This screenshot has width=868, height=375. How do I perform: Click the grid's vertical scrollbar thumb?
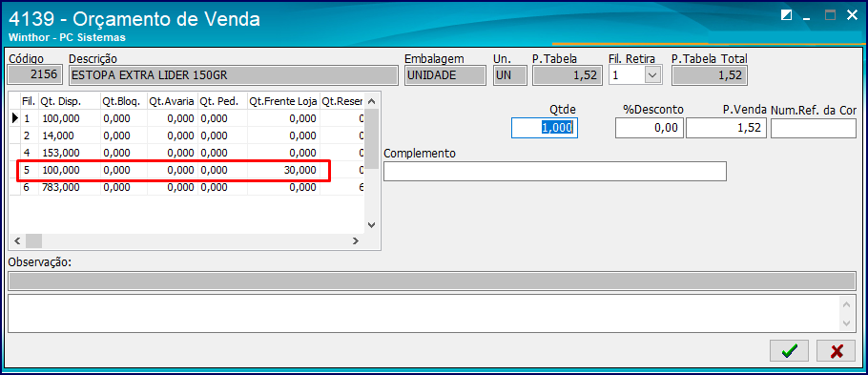[371, 138]
